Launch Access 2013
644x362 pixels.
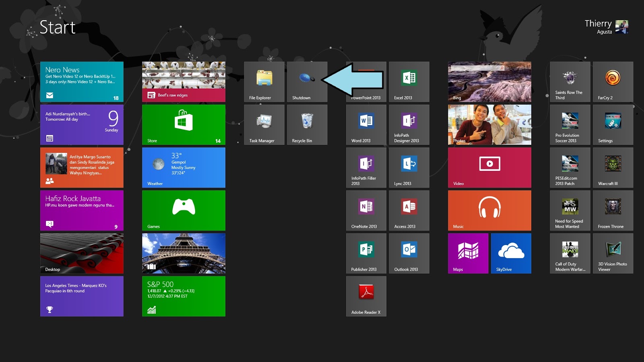409,210
